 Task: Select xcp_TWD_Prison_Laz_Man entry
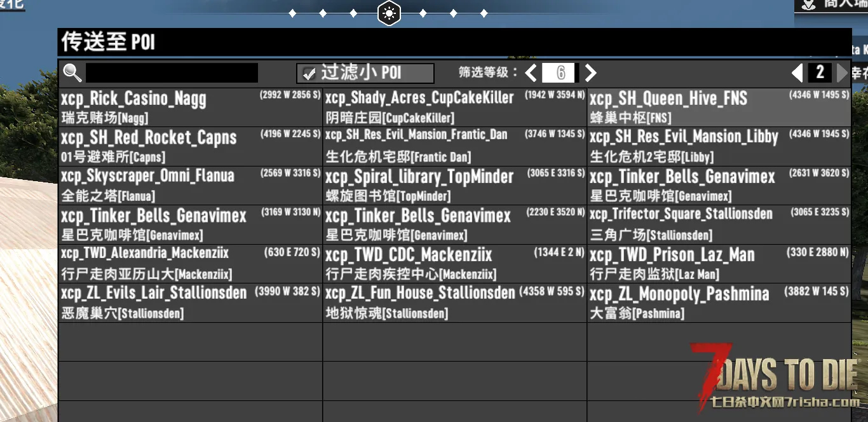click(719, 264)
